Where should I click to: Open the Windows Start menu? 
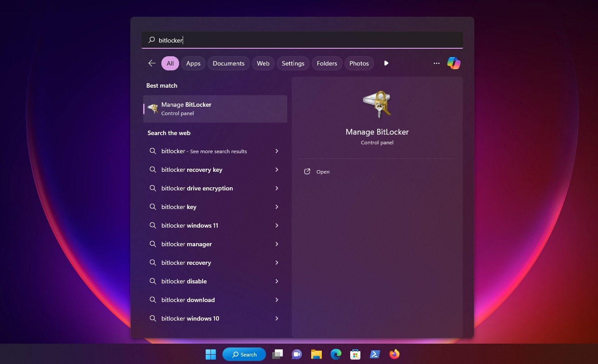(211, 354)
